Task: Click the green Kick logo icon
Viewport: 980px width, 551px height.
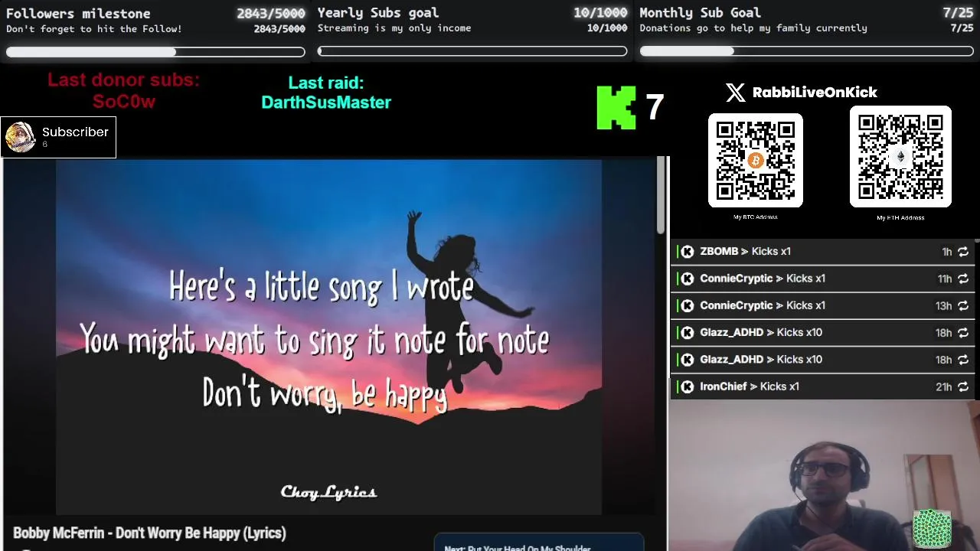Action: 616,107
